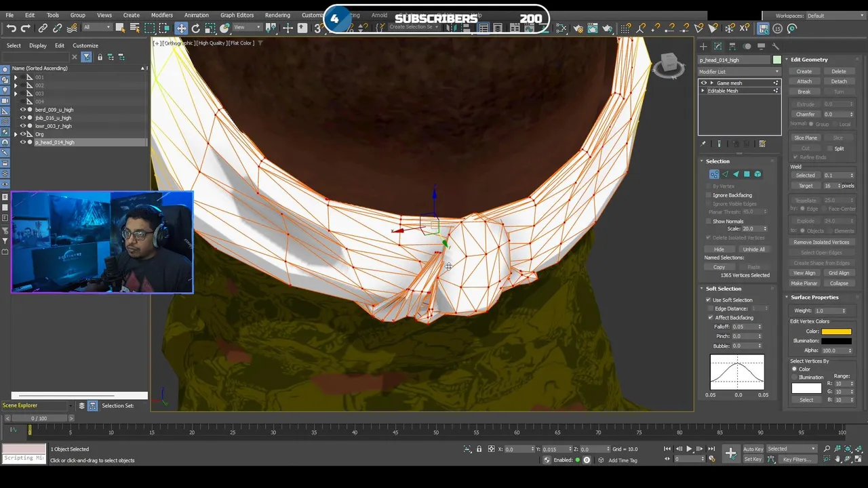Open the Utilities wrench tab
868x488 pixels.
coord(776,46)
